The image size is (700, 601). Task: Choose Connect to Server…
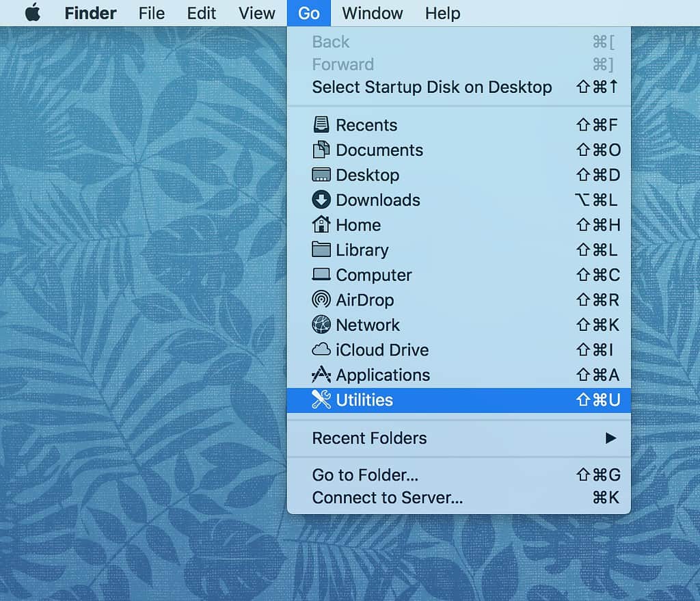pyautogui.click(x=459, y=497)
